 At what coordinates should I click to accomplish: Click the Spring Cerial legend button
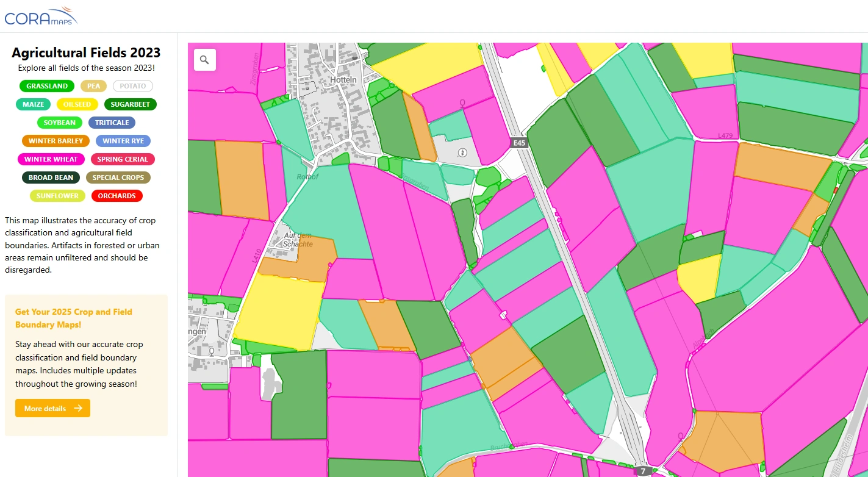pyautogui.click(x=123, y=159)
